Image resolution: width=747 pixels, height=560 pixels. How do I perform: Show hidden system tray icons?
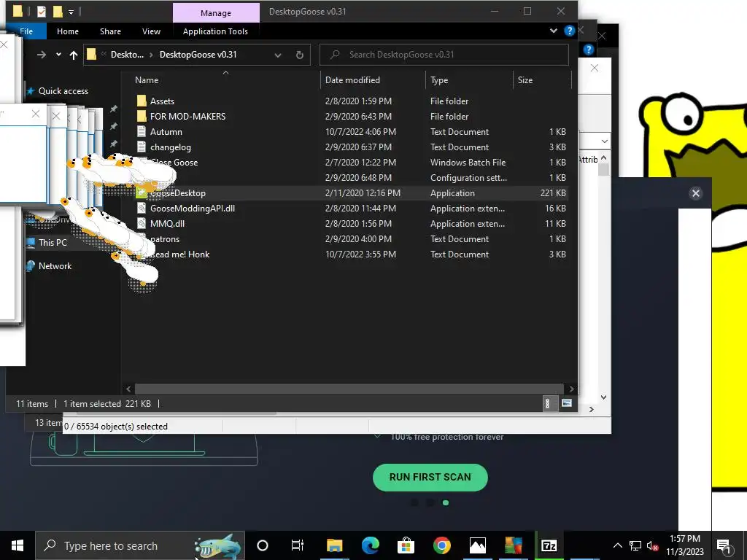point(617,545)
